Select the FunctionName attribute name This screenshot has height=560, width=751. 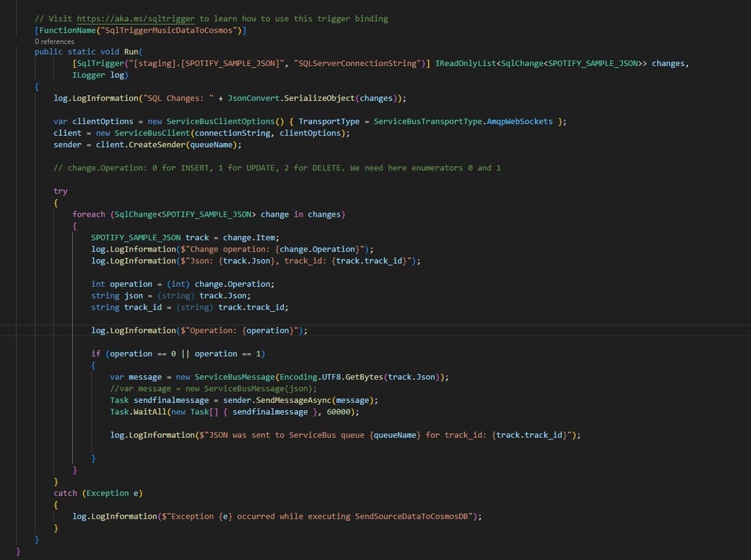[67, 29]
